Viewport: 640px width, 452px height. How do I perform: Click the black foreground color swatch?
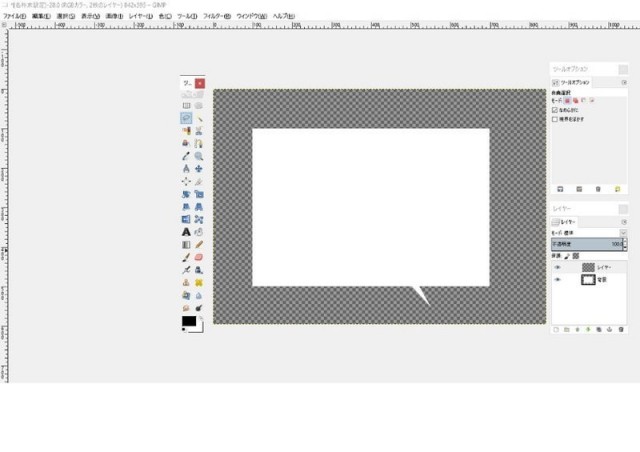188,321
